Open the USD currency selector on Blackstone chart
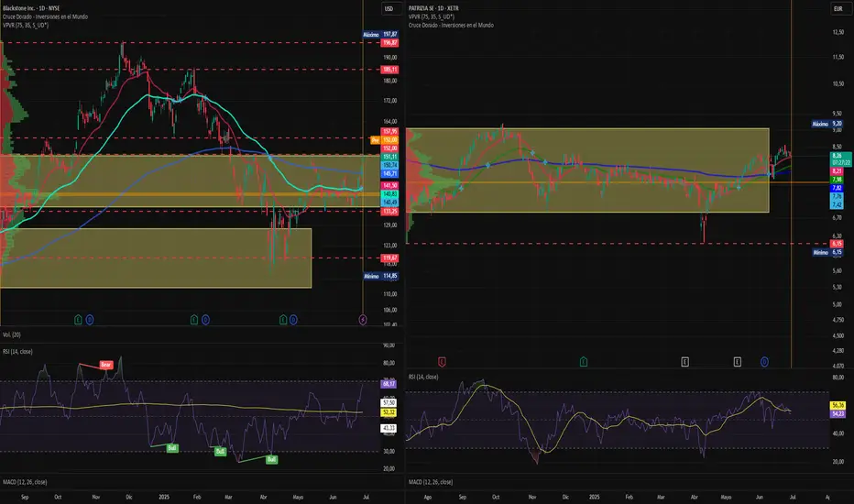 click(388, 8)
